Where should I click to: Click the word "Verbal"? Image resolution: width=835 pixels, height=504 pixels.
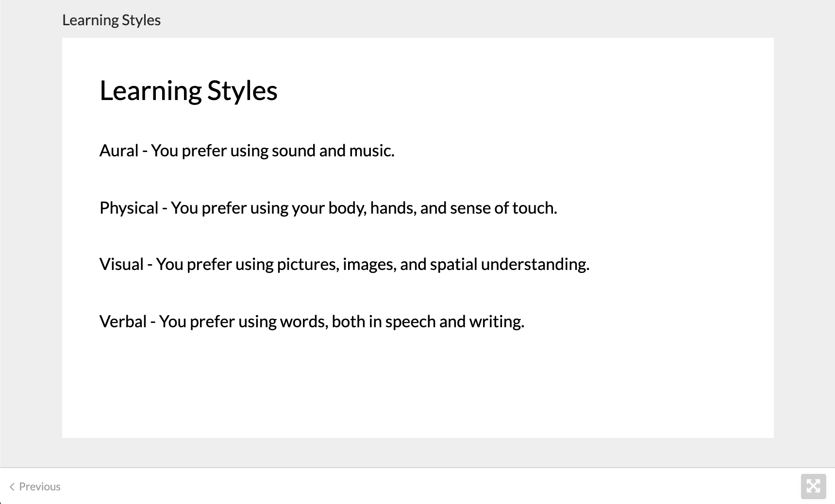(123, 321)
